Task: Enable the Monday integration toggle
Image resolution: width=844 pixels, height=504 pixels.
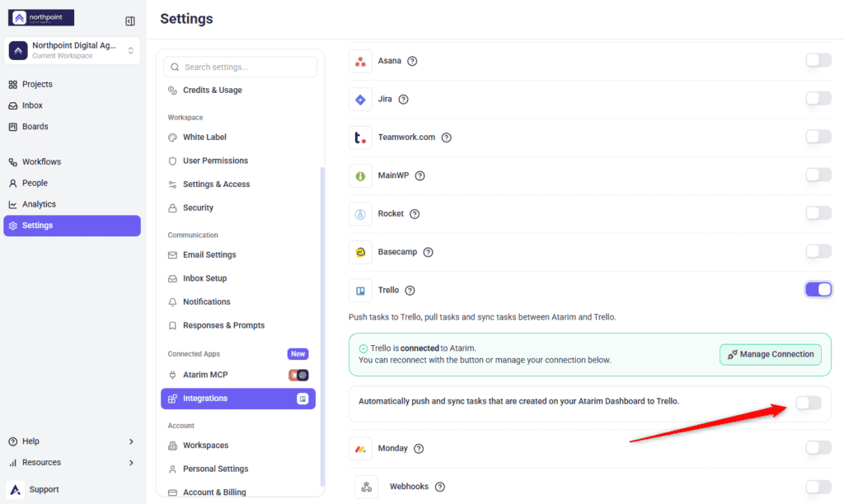Action: pos(818,447)
